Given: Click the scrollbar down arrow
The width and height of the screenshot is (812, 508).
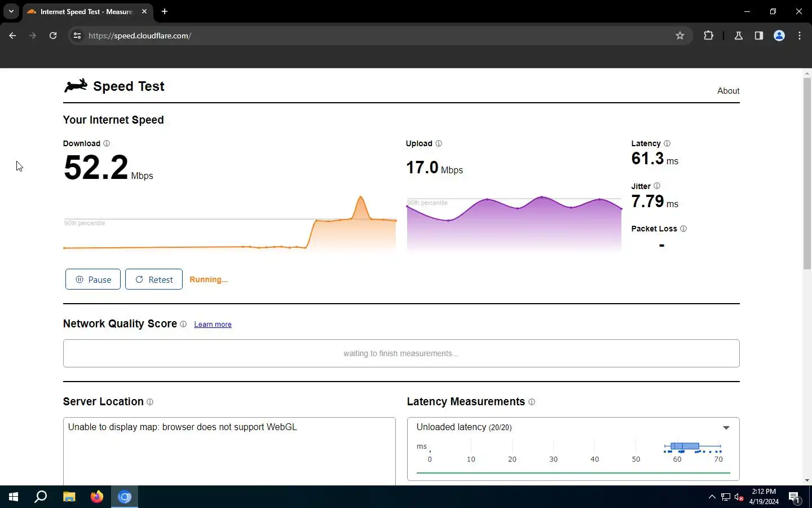Looking at the screenshot, I should (x=807, y=480).
